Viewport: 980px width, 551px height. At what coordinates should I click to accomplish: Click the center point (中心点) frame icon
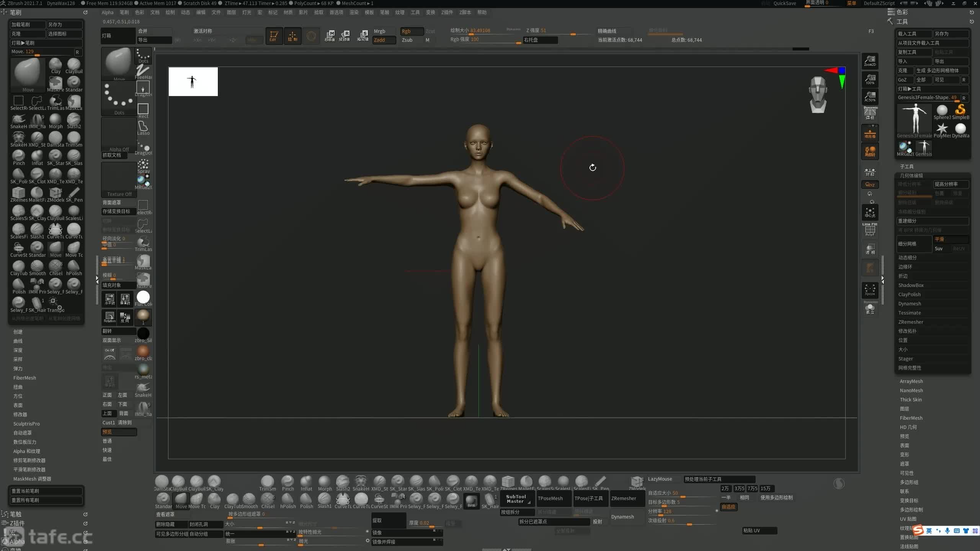click(x=870, y=212)
